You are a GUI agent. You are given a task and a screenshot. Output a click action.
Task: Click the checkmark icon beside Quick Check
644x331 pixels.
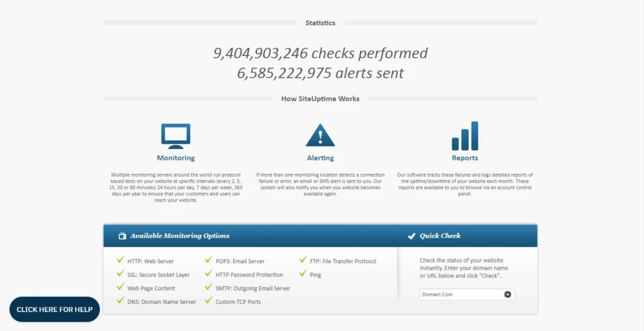pos(411,236)
